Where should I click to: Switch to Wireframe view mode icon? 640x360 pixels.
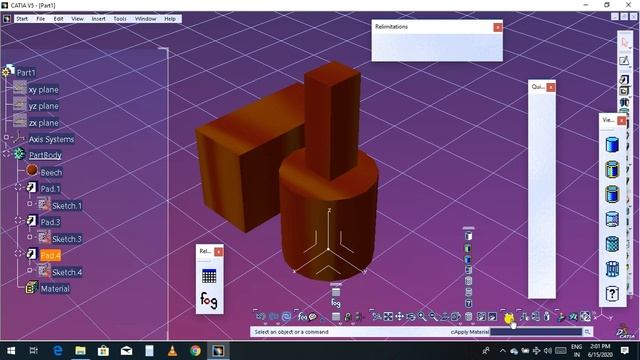click(x=612, y=269)
